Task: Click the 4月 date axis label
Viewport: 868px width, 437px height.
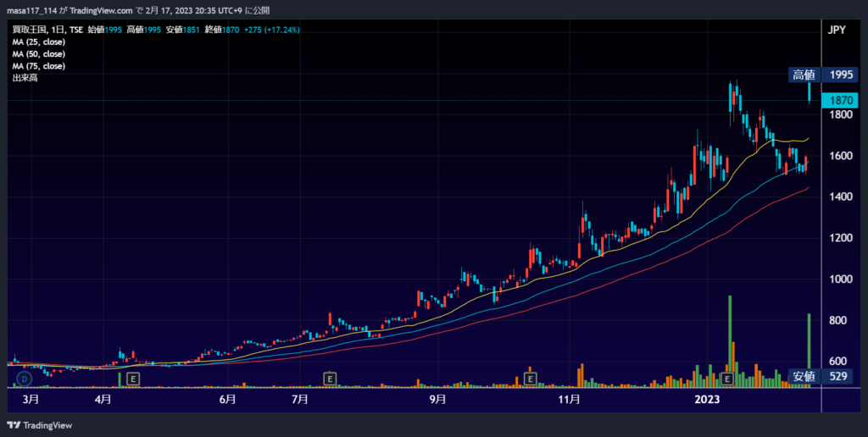Action: point(103,400)
